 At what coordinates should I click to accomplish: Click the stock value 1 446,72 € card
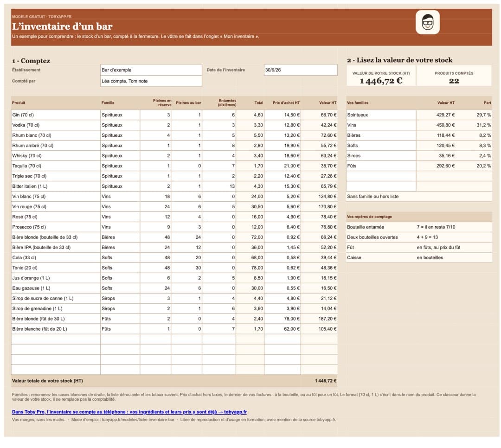pyautogui.click(x=381, y=76)
